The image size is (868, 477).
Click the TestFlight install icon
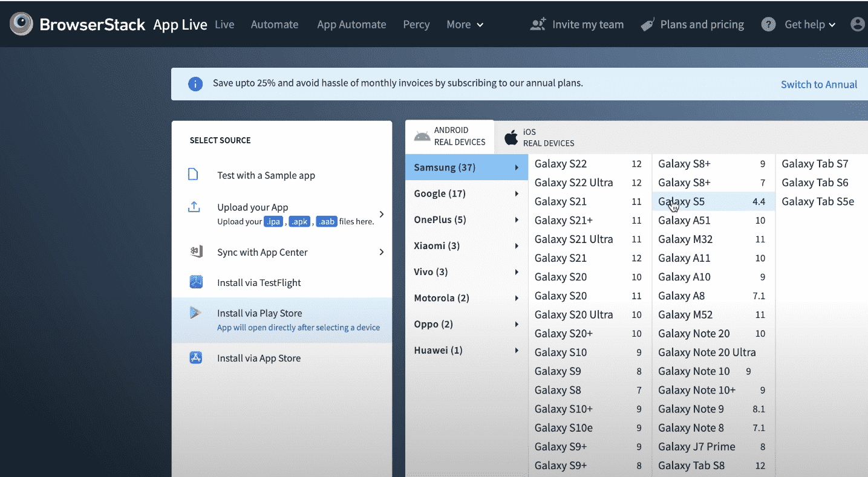pyautogui.click(x=196, y=282)
